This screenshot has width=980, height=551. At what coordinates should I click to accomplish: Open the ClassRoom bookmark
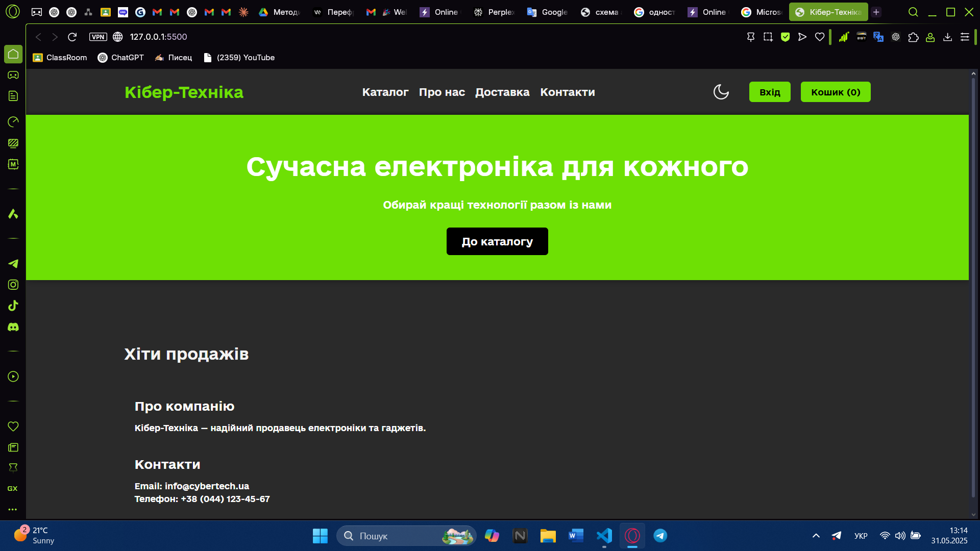(x=60, y=58)
